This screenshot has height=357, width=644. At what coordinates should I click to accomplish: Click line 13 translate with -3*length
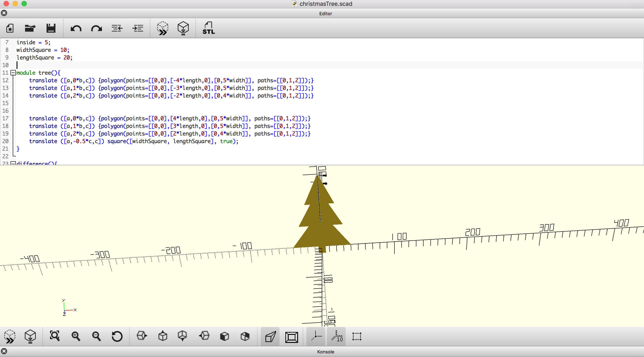tap(171, 88)
